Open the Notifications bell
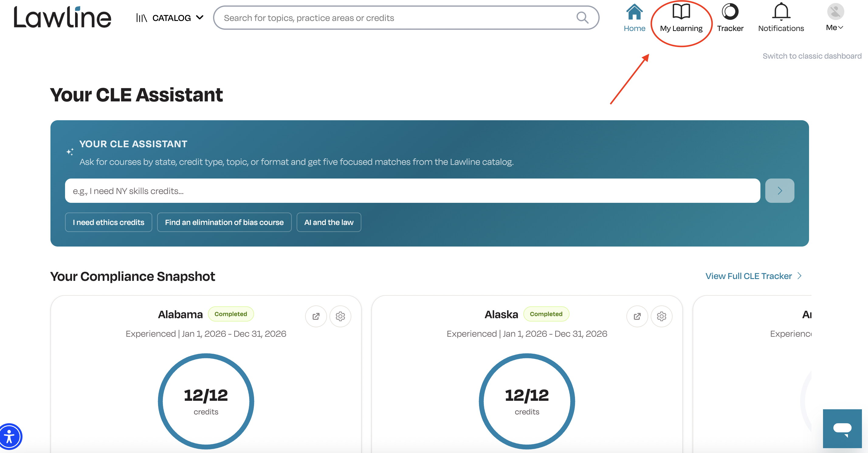 (x=781, y=18)
